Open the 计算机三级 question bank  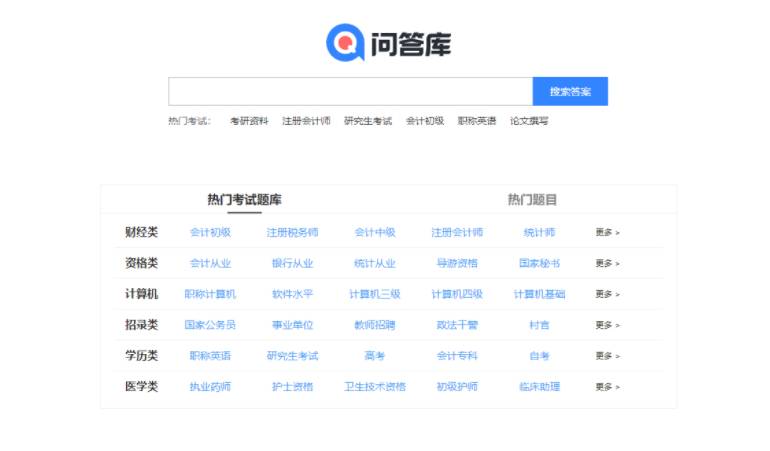point(375,294)
